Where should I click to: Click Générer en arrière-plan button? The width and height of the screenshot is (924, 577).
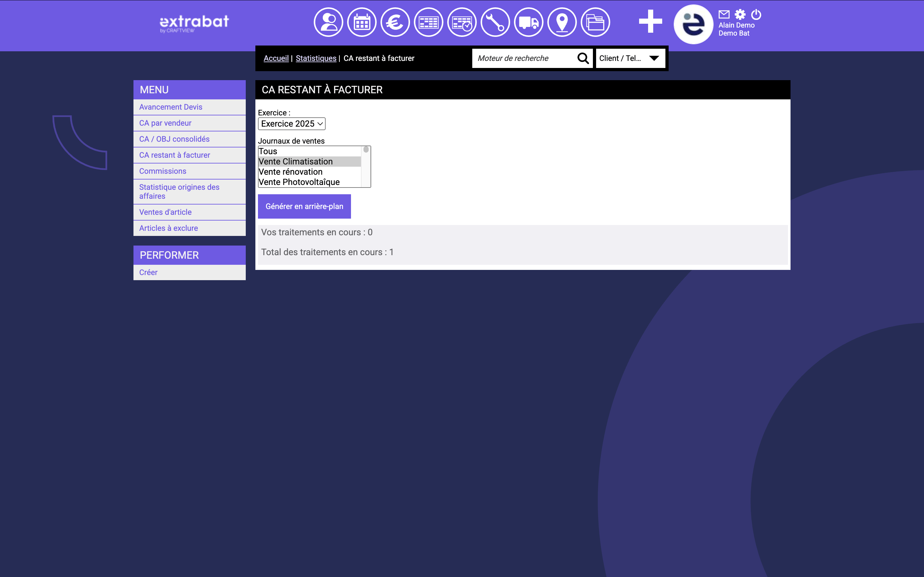point(304,206)
